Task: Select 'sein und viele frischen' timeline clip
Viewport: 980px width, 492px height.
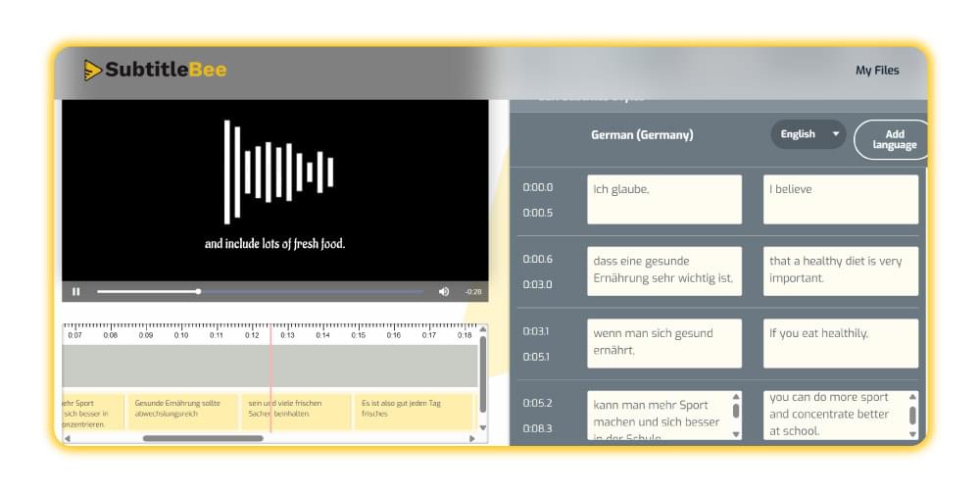Action: (296, 412)
